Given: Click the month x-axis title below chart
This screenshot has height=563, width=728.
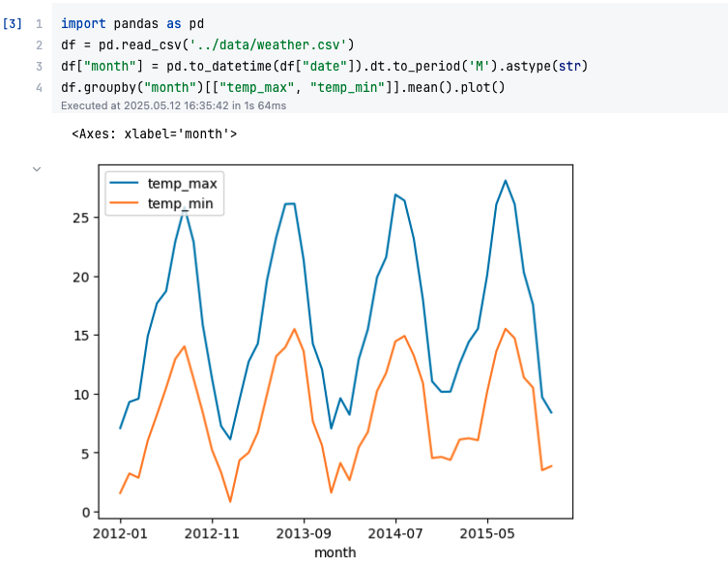Looking at the screenshot, I should [335, 552].
